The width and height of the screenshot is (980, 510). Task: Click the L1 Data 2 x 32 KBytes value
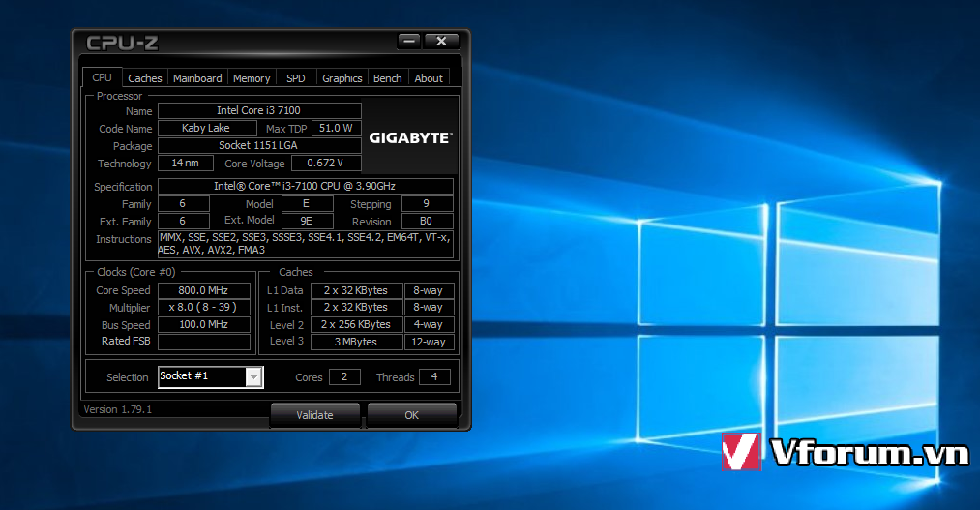tap(356, 290)
